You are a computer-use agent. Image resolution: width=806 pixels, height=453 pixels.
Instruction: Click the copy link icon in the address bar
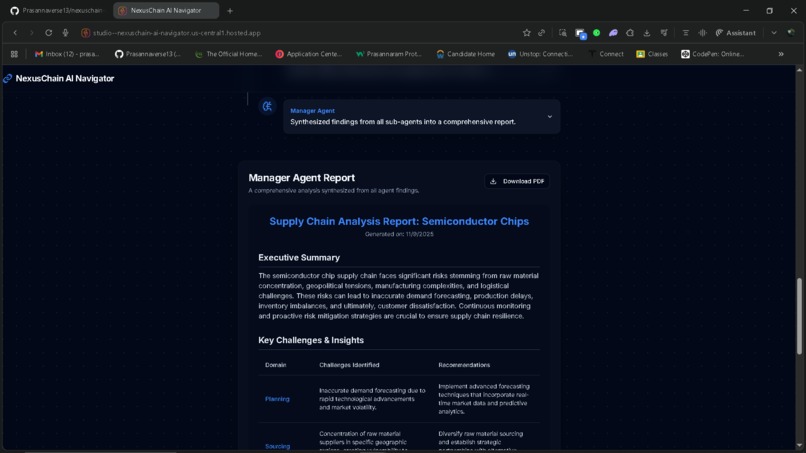pyautogui.click(x=542, y=33)
